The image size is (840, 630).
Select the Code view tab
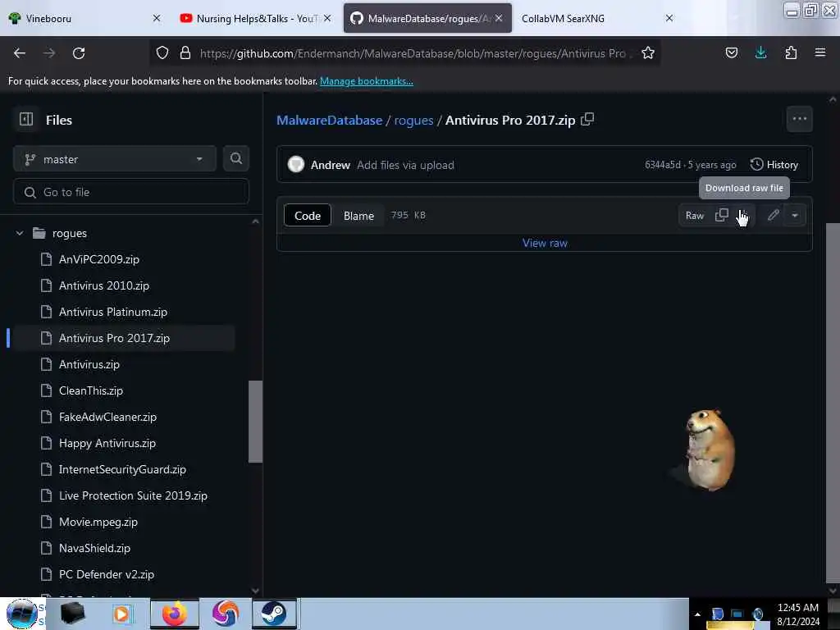308,216
